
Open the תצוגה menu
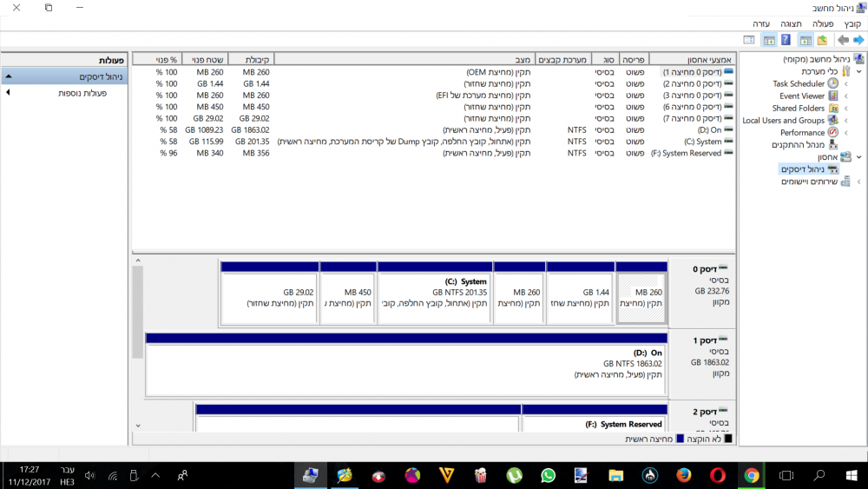(x=791, y=23)
